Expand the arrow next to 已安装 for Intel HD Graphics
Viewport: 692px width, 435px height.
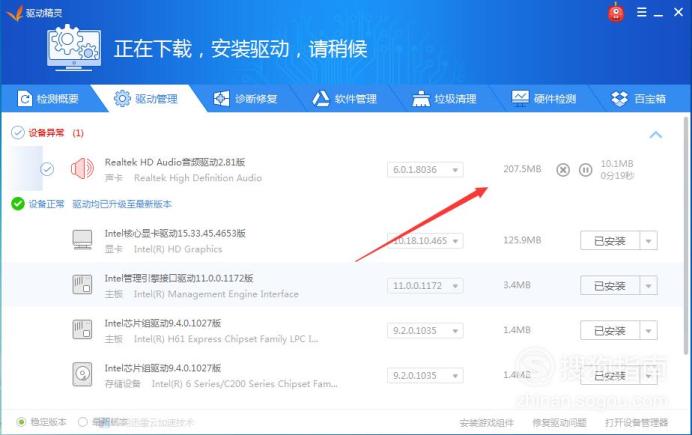click(649, 241)
